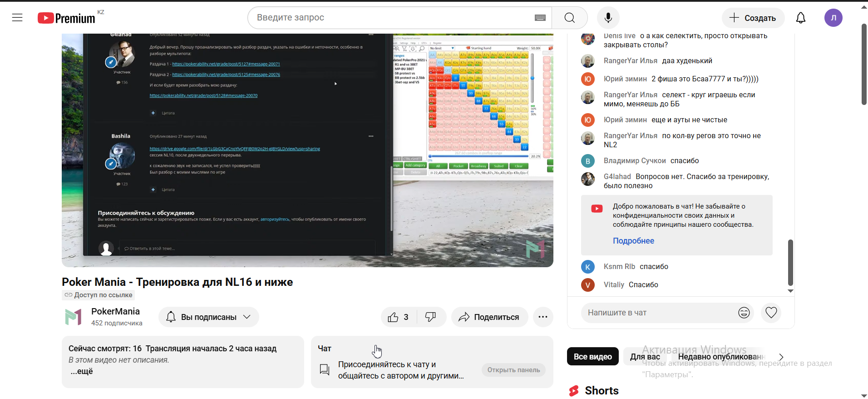The width and height of the screenshot is (868, 399).
Task: Click Подробнее link in chat notice
Action: pyautogui.click(x=633, y=241)
